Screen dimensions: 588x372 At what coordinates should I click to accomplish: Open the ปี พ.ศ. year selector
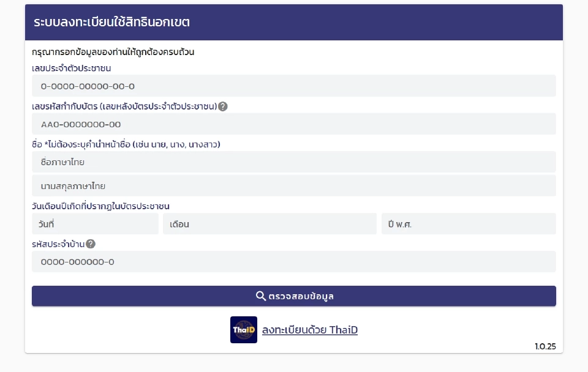tap(469, 223)
